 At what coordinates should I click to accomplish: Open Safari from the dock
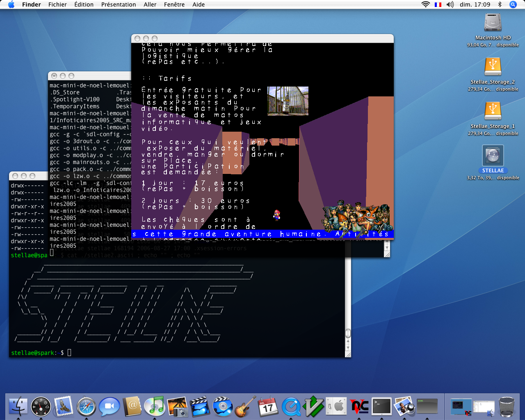pyautogui.click(x=86, y=406)
